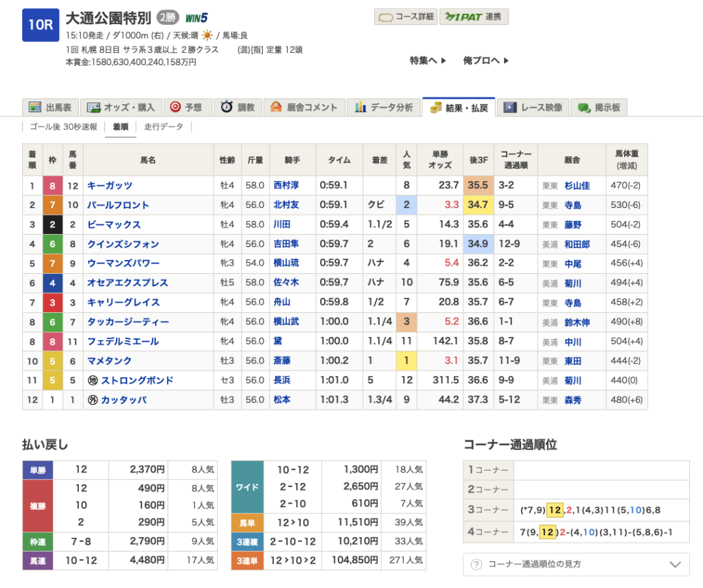Click the coins icon on 結果・払戻 tab

click(436, 107)
